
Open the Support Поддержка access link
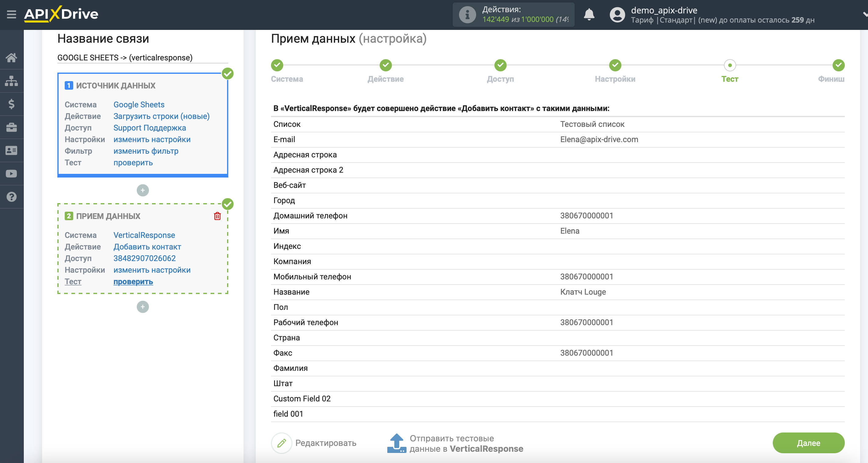pos(150,128)
